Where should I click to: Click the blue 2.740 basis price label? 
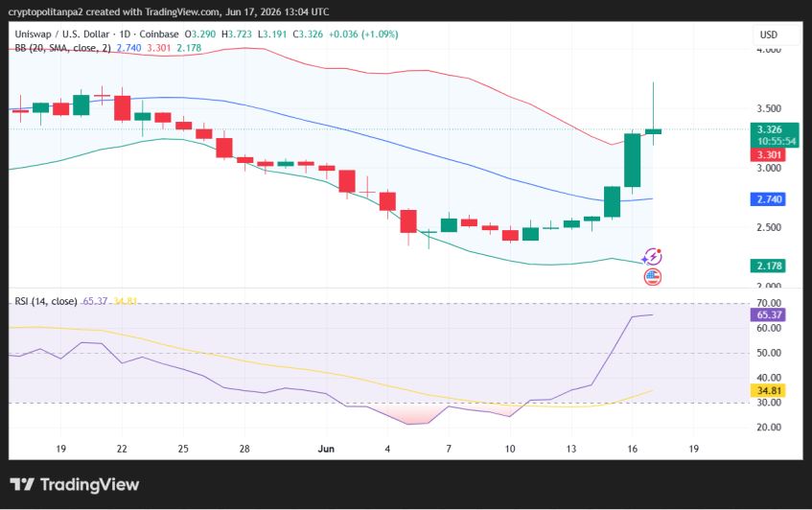(x=769, y=199)
